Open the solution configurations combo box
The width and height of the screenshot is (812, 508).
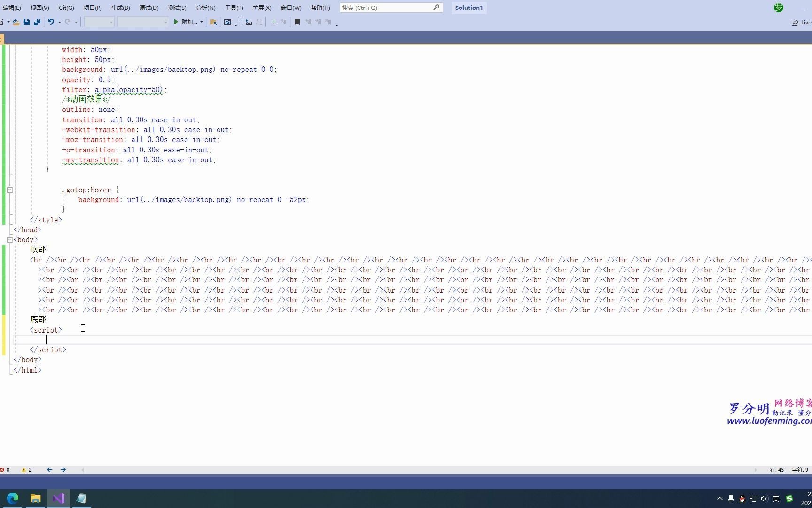[99, 22]
